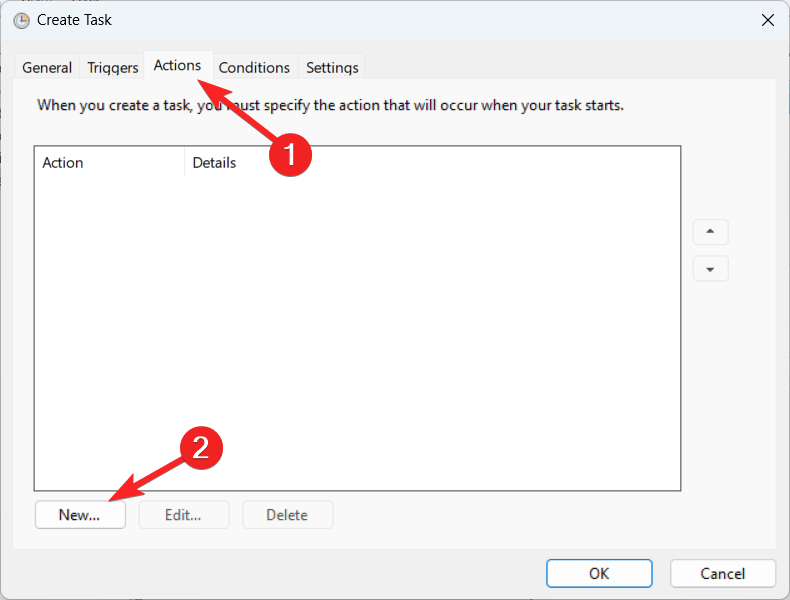The width and height of the screenshot is (790, 600).
Task: Close the Create Task dialog
Action: (767, 20)
